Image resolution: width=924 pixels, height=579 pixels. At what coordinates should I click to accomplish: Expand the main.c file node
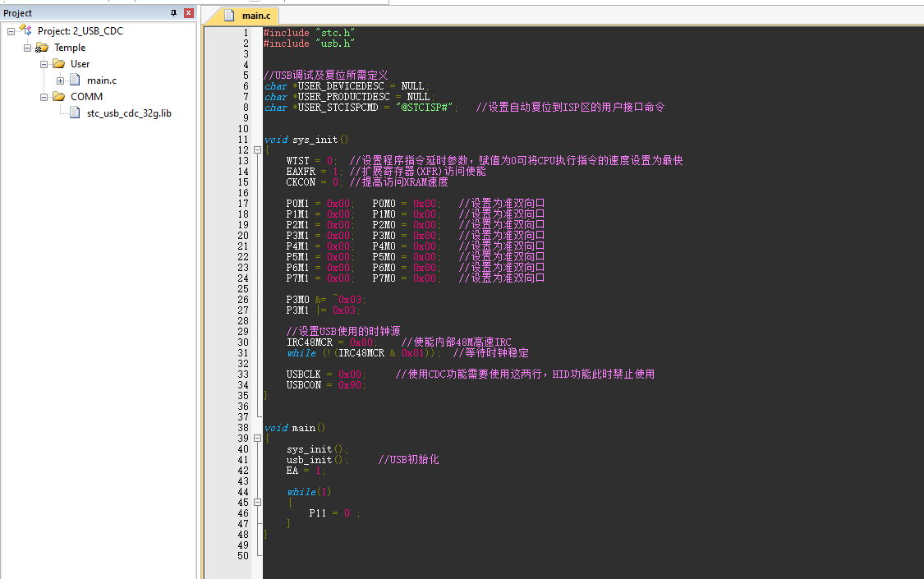point(60,80)
